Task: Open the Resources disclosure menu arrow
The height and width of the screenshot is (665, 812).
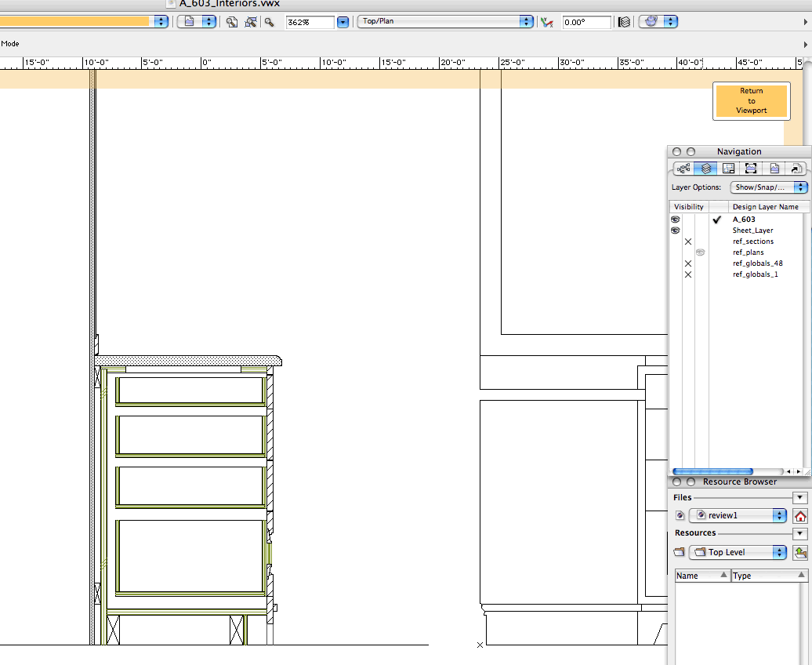Action: pyautogui.click(x=799, y=532)
